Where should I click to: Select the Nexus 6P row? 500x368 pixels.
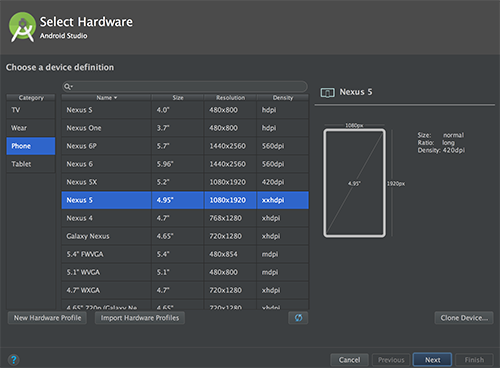click(185, 146)
